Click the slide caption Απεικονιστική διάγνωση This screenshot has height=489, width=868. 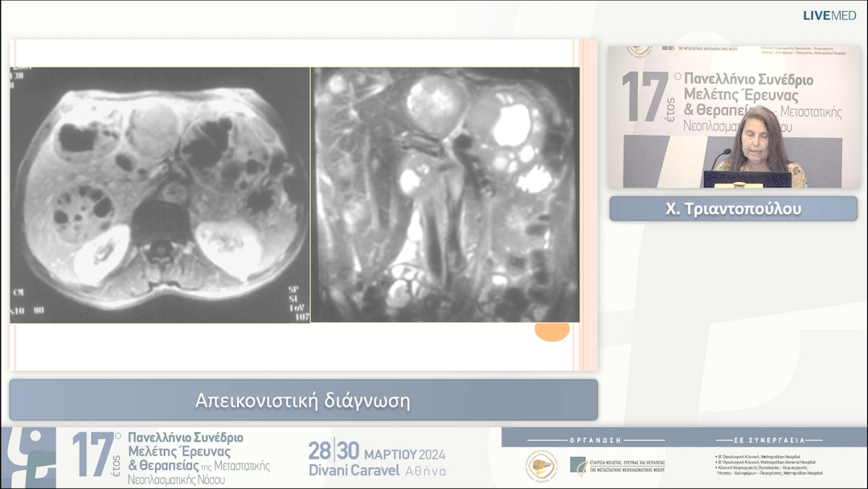pos(303,401)
